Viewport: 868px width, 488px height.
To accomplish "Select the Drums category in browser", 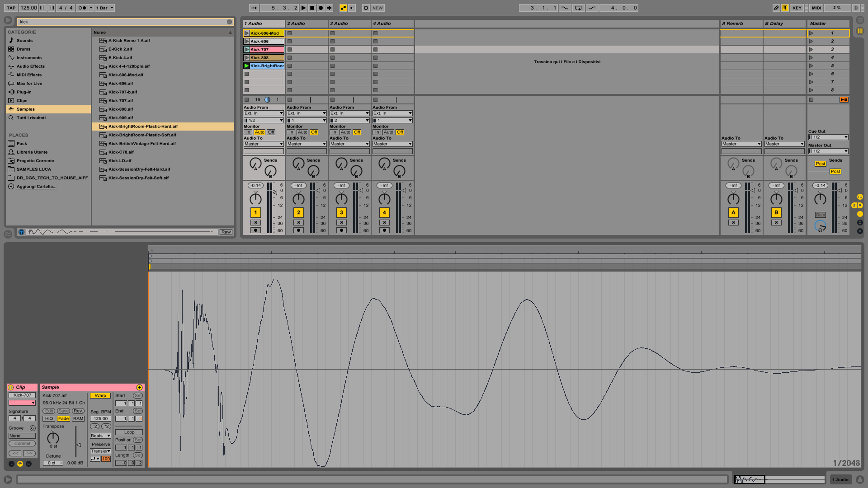I will click(23, 49).
